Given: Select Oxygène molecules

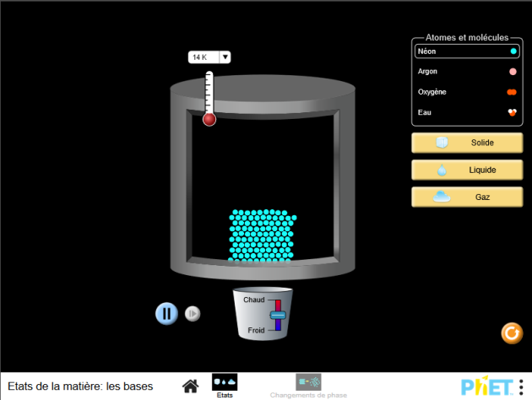Looking at the screenshot, I should [467, 92].
